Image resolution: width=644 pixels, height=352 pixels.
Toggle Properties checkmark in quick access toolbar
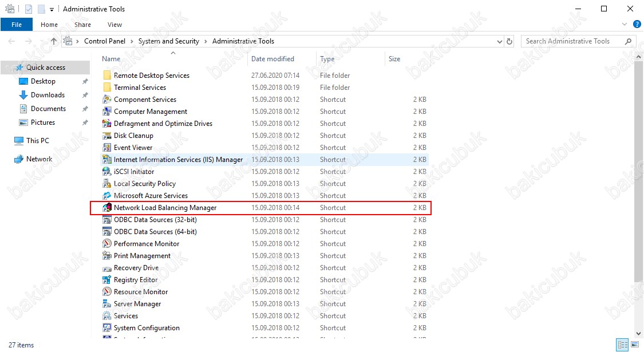[x=29, y=9]
